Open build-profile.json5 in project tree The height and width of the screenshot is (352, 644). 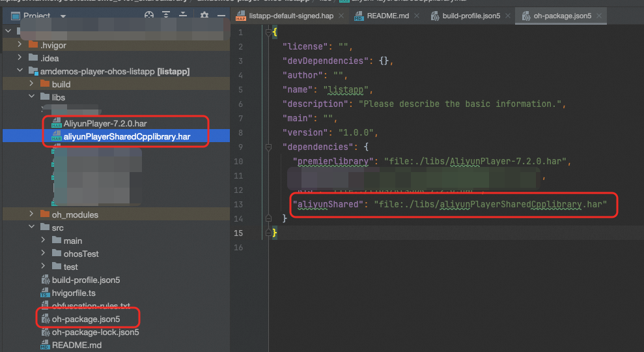86,280
